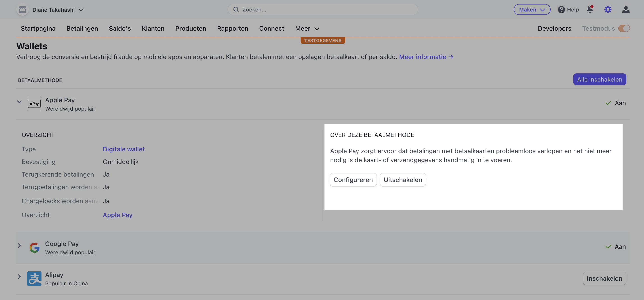Click the Maken dropdown arrow icon

pyautogui.click(x=543, y=9)
